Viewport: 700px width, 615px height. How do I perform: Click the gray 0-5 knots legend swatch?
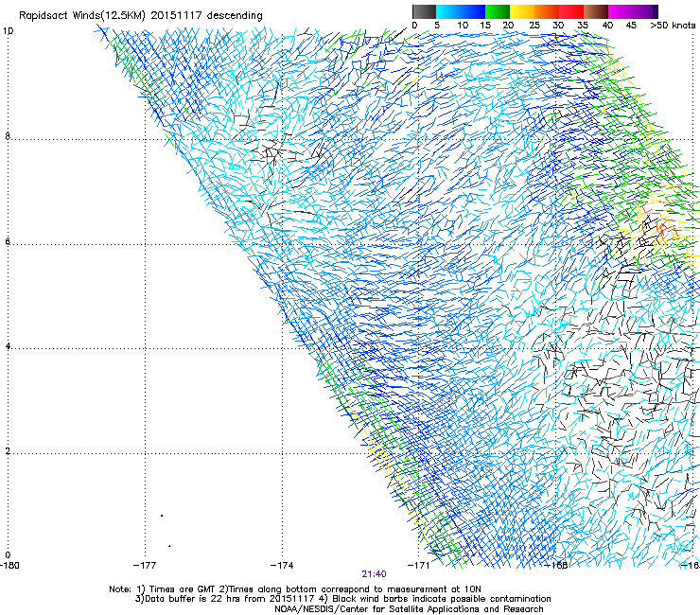pyautogui.click(x=424, y=11)
